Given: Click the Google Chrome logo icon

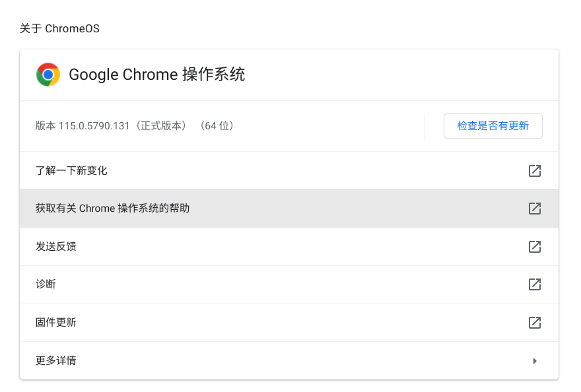Looking at the screenshot, I should point(47,75).
